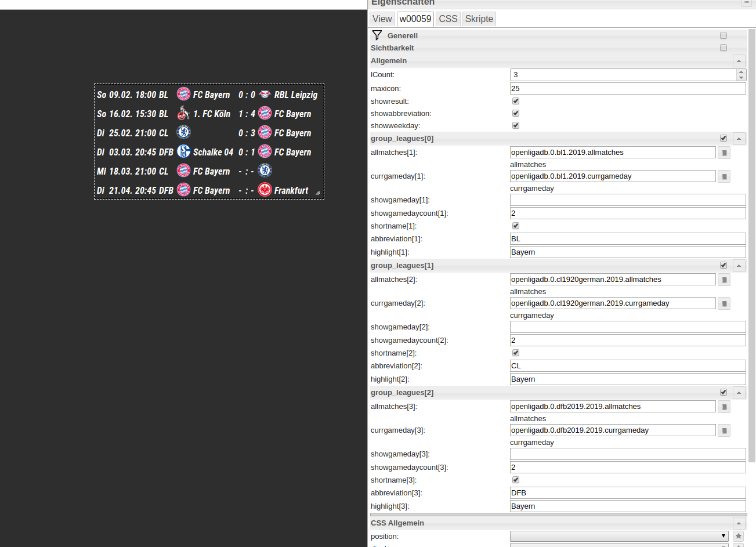
Task: Click the abbreviation[1] field with BL
Action: coord(628,238)
